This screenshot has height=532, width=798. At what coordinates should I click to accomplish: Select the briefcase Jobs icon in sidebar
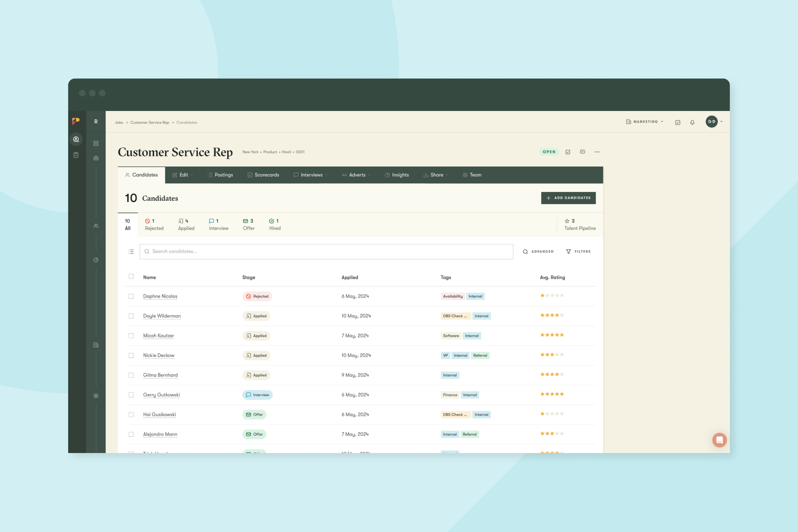click(96, 158)
